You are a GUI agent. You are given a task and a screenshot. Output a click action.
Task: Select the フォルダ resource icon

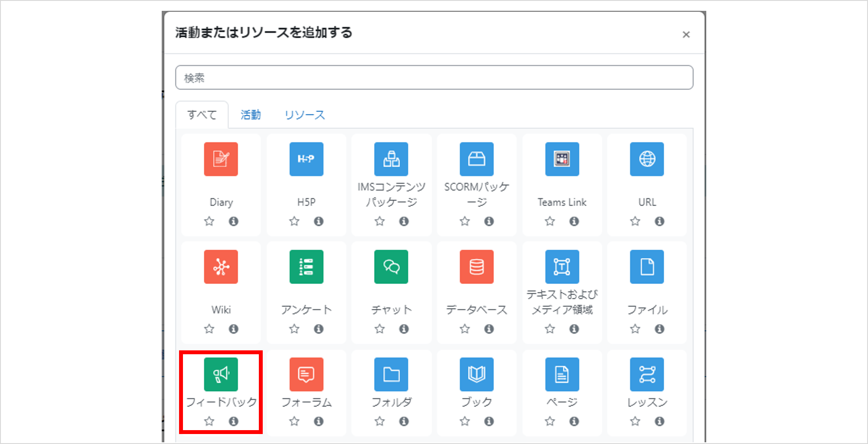coord(392,374)
